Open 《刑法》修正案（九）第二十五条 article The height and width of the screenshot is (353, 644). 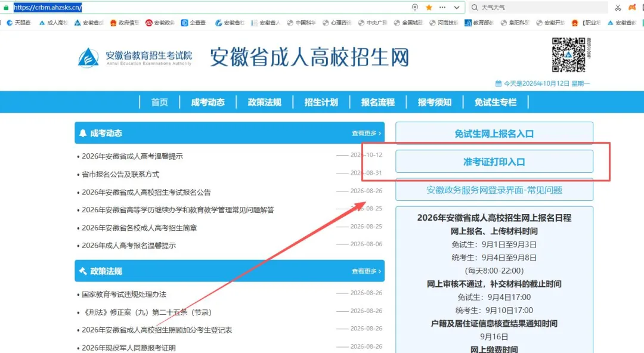pyautogui.click(x=147, y=312)
